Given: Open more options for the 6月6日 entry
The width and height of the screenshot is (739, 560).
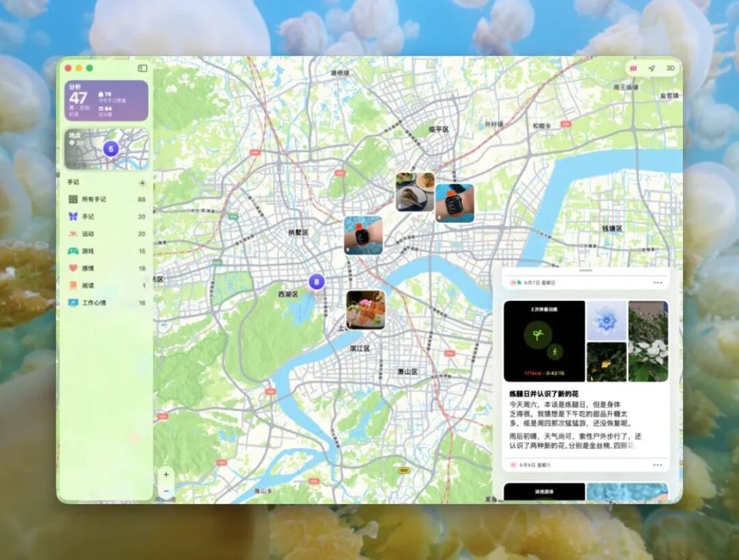Looking at the screenshot, I should click(x=657, y=465).
